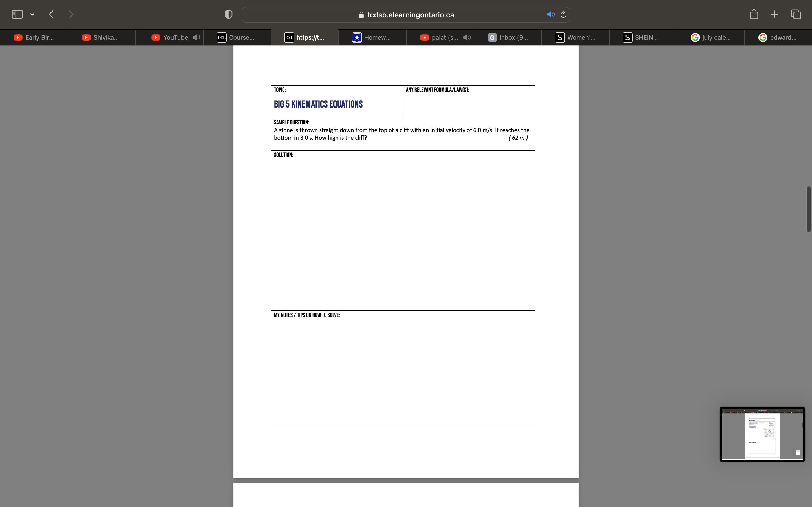
Task: Switch to the SHEIN tab
Action: [x=644, y=37]
